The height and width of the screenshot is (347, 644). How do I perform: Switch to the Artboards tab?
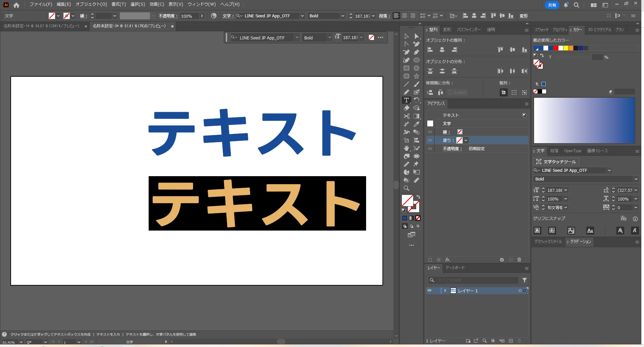point(455,268)
